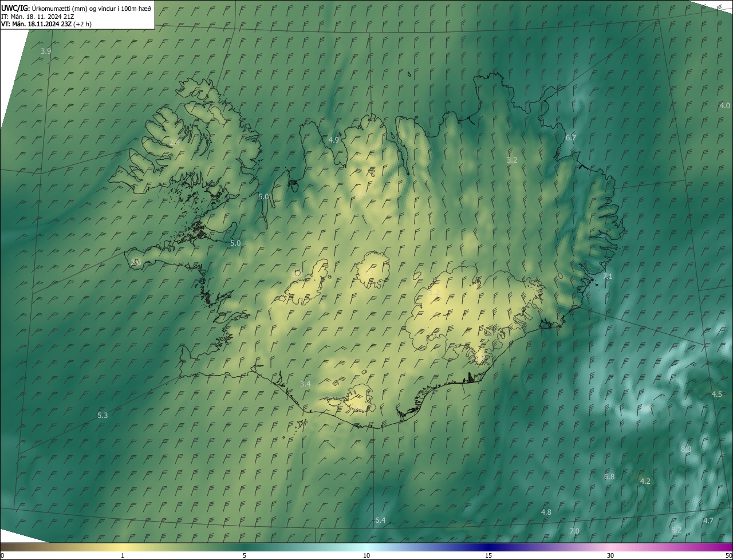Click the "15" tick on the color scale
Viewport: 733px width, 560px height.
(x=488, y=556)
